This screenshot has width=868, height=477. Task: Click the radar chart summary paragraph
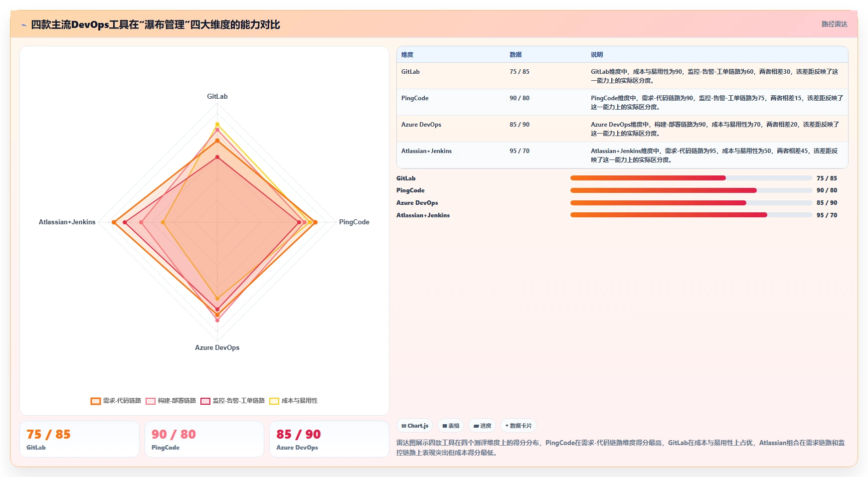621,448
